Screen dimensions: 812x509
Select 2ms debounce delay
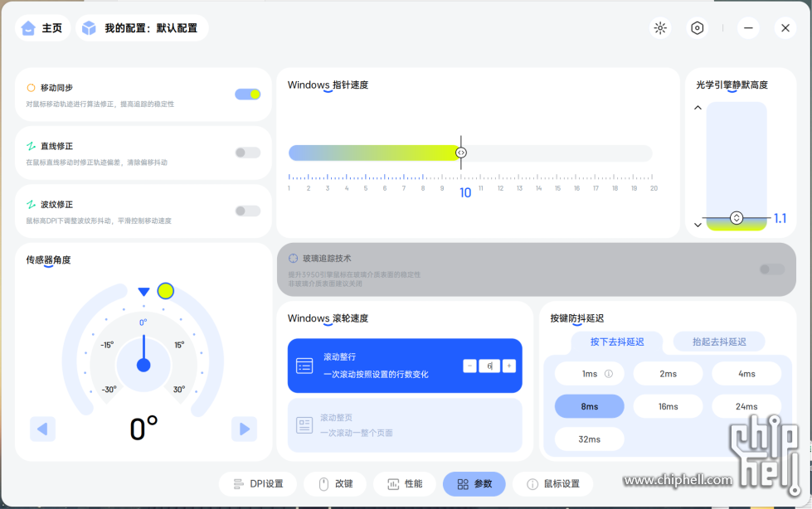click(x=668, y=374)
